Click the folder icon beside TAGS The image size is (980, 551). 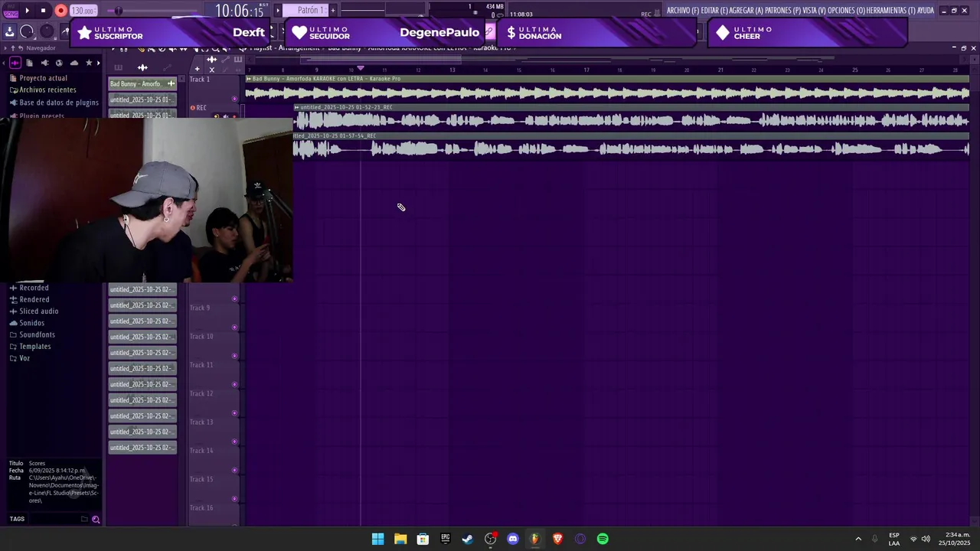click(x=84, y=519)
